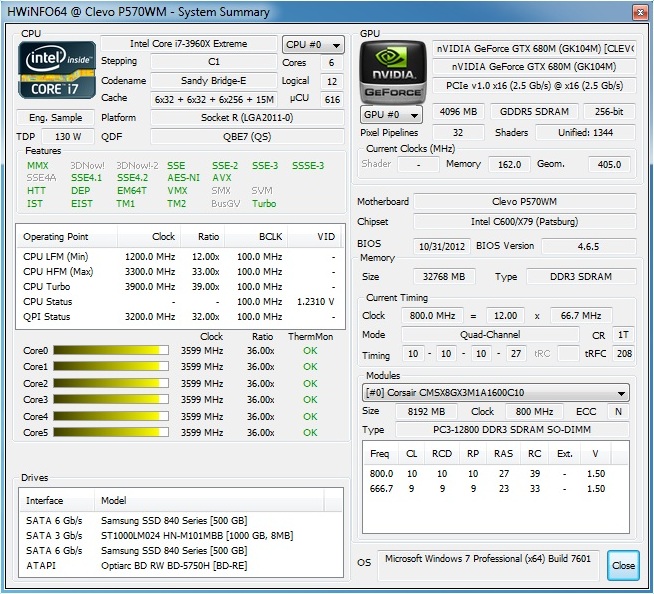Click the cache 6x32 + 6x32 field
The height and width of the screenshot is (594, 654).
[214, 99]
